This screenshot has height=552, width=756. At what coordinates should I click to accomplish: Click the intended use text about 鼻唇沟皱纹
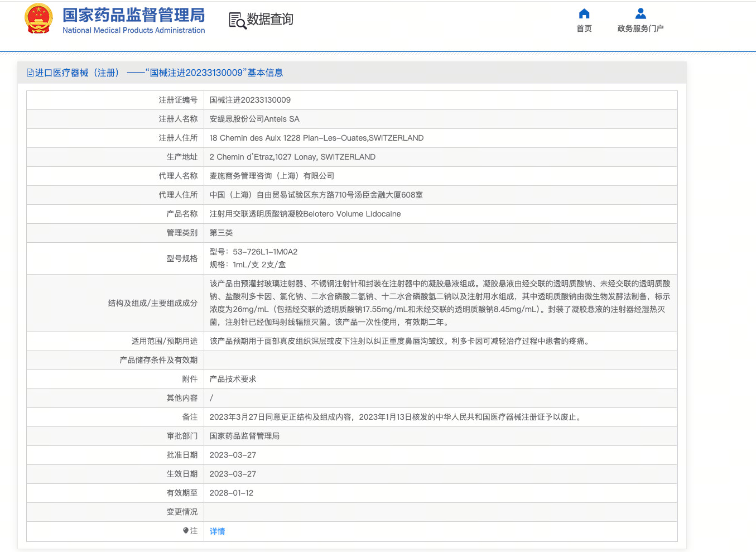click(400, 341)
